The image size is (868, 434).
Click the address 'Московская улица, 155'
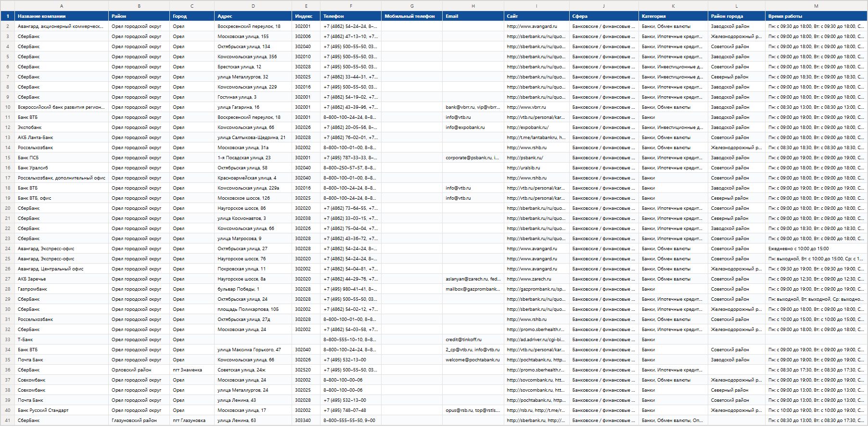click(253, 37)
